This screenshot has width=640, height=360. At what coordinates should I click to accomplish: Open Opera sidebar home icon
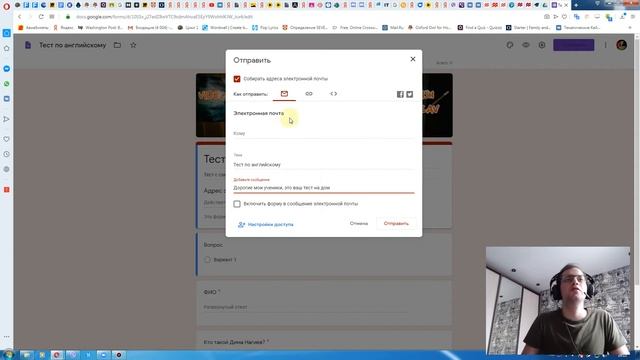(7, 49)
